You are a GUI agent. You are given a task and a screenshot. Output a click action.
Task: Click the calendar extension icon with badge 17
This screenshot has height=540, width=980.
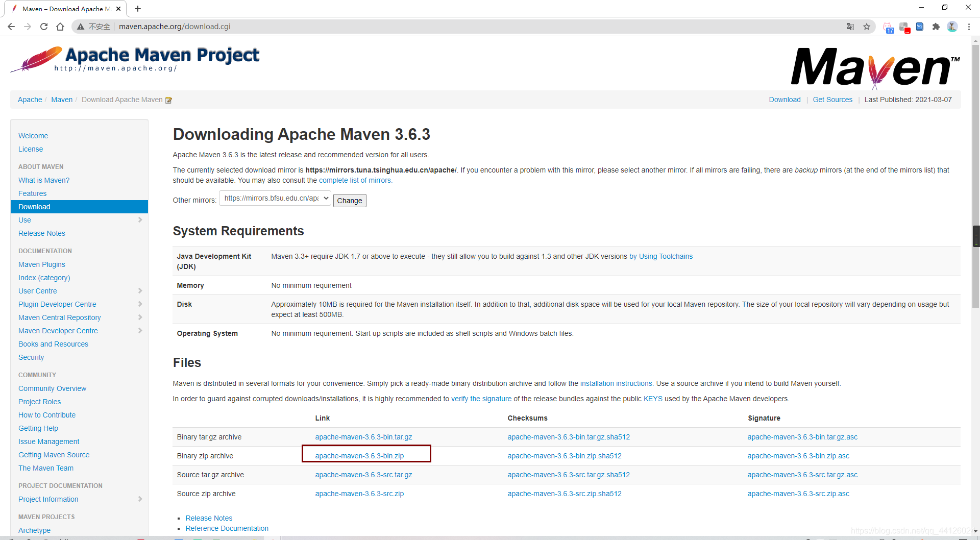pos(888,28)
